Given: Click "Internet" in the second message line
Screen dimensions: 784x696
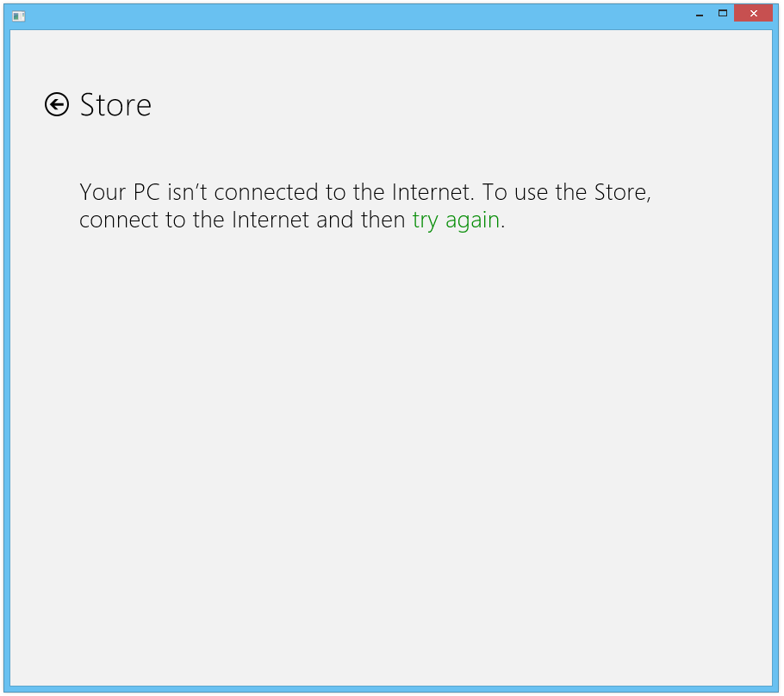Looking at the screenshot, I should click(271, 220).
